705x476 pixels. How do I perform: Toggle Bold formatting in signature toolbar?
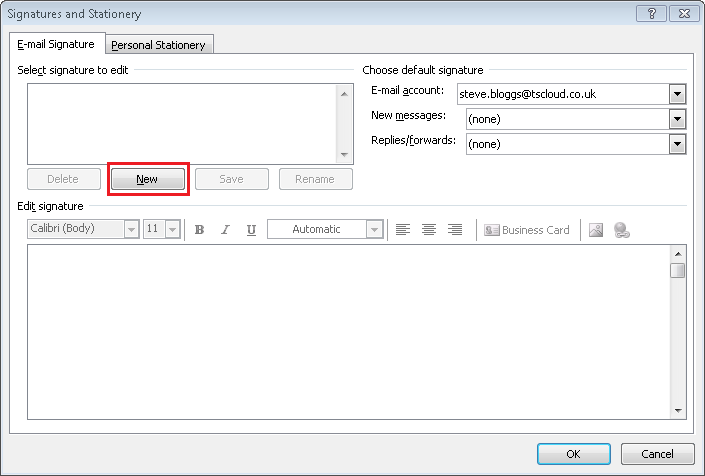coord(200,230)
